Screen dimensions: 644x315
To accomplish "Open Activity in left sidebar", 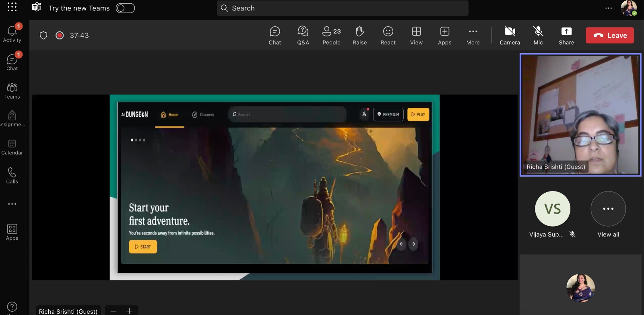I will tap(12, 33).
